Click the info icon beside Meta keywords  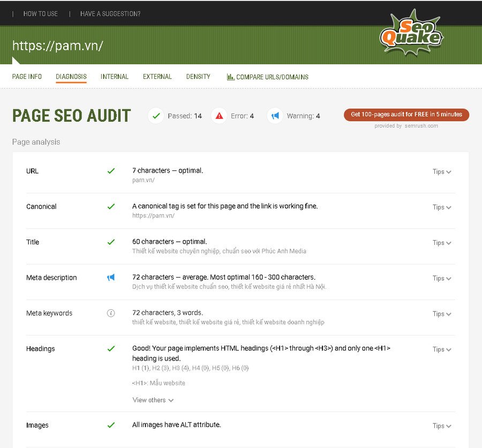111,313
